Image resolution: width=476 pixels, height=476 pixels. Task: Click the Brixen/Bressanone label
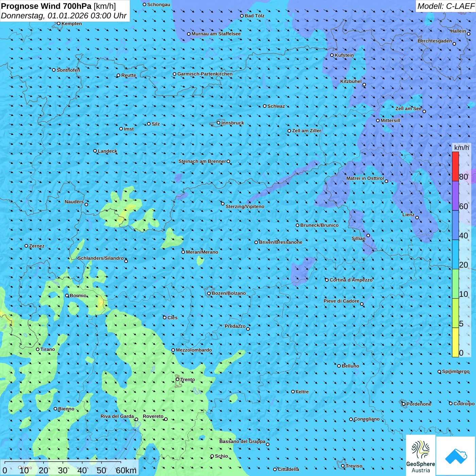(280, 242)
